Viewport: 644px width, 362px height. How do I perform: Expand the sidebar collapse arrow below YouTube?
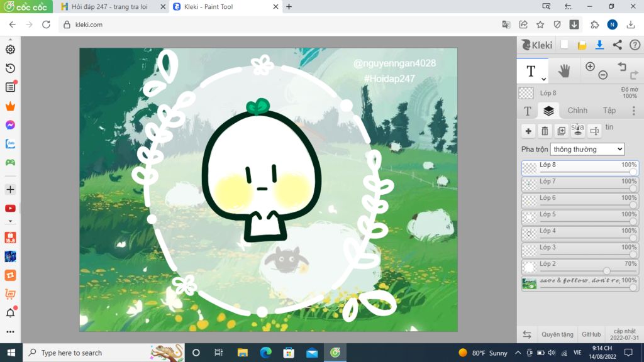[x=10, y=221]
